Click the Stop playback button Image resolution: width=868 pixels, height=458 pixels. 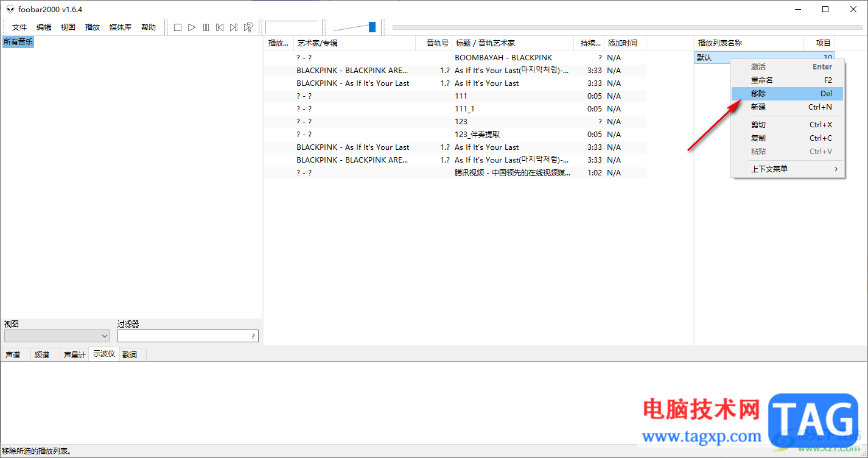coord(178,27)
